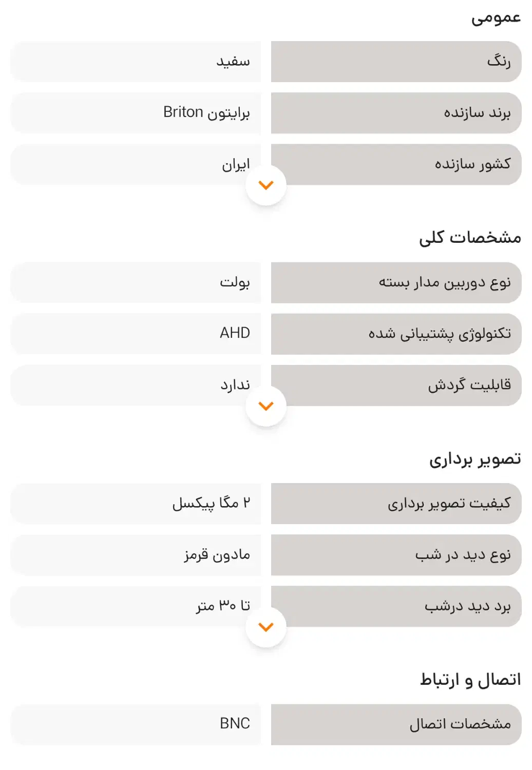Image resolution: width=532 pixels, height=770 pixels.
Task: Expand the تصویر برداری section chevron
Action: tap(266, 627)
